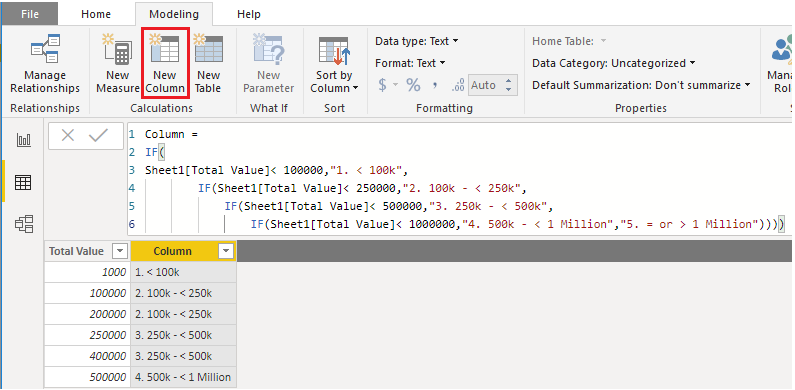Open the Help tab
Image resolution: width=795 pixels, height=390 pixels.
pyautogui.click(x=249, y=14)
